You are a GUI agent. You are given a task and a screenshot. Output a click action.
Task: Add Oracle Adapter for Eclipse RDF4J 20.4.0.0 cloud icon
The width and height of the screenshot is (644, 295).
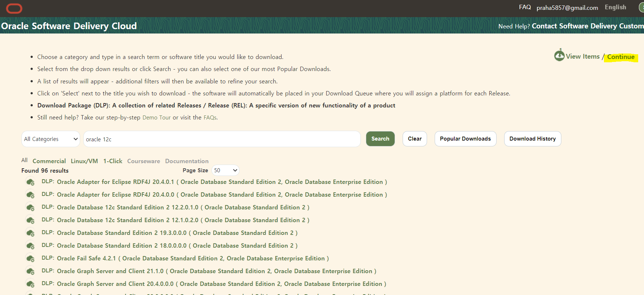31,194
